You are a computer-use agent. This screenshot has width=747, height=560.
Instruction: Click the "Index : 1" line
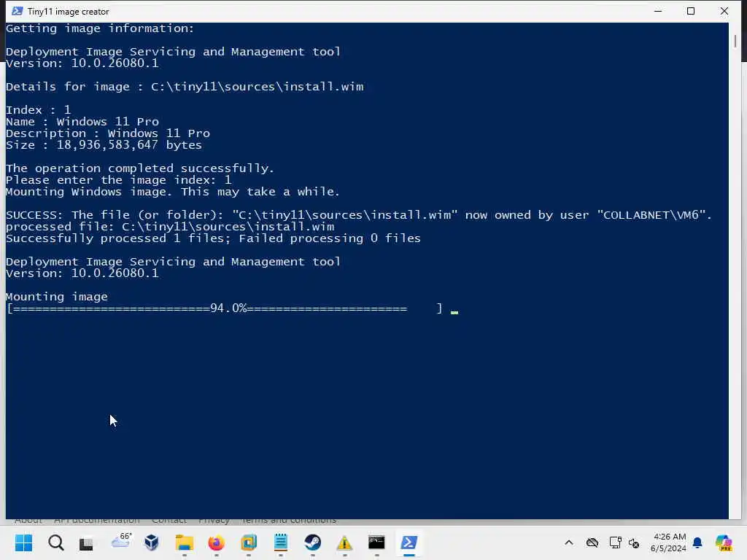point(38,110)
